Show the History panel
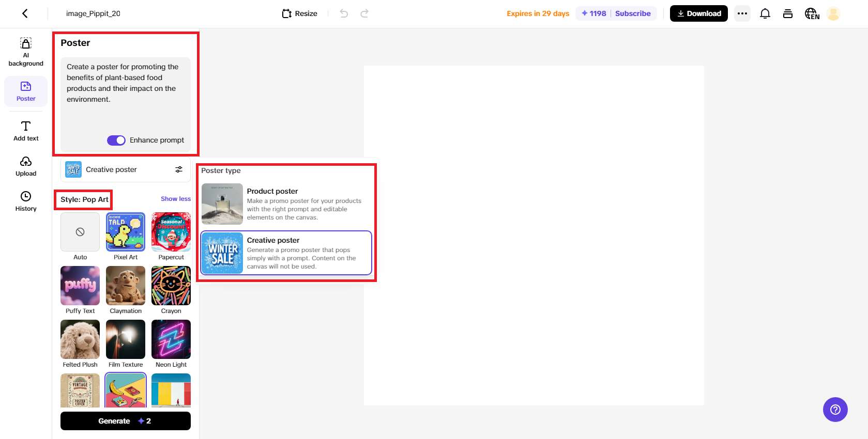The width and height of the screenshot is (868, 439). (26, 201)
